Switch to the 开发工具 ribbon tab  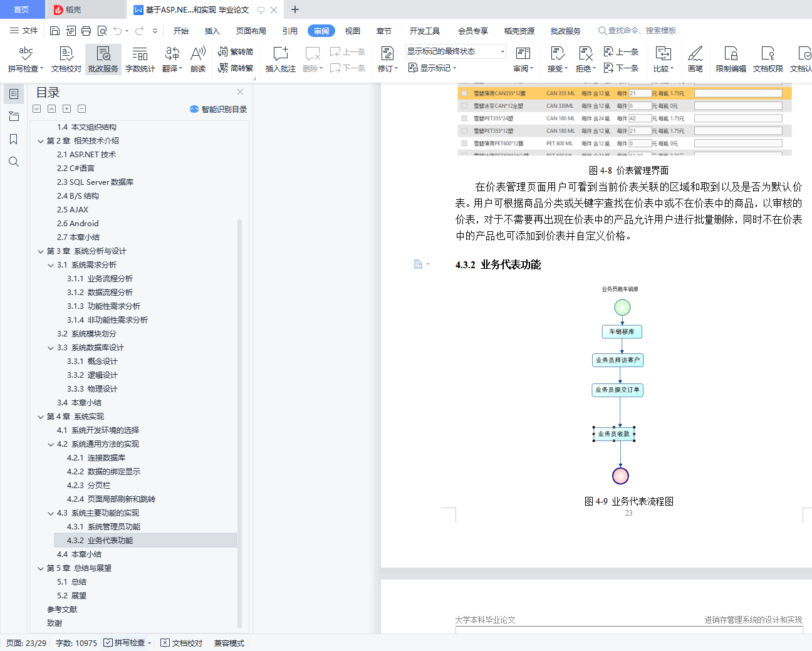[425, 31]
